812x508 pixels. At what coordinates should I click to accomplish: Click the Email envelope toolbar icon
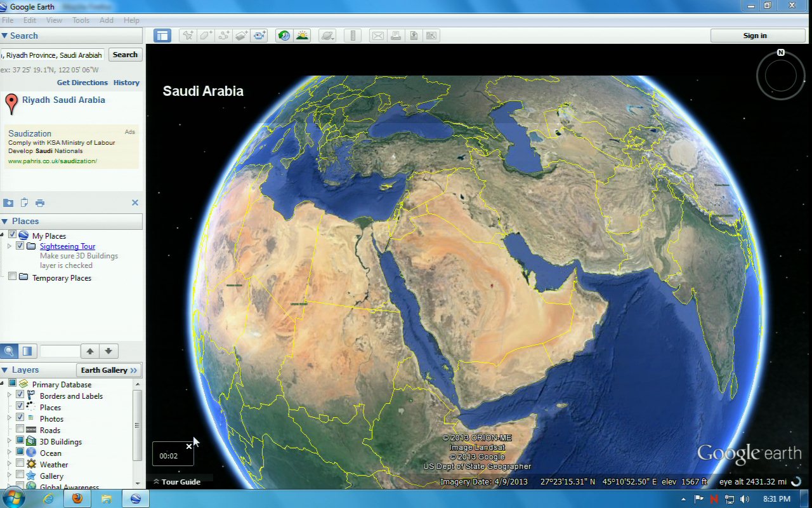pyautogui.click(x=377, y=36)
